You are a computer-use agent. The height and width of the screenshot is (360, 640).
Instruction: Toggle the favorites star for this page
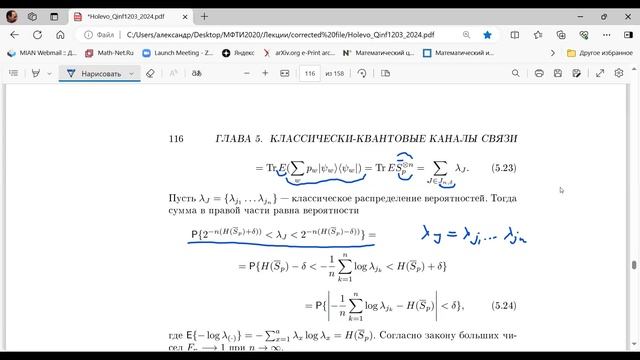pyautogui.click(x=487, y=35)
